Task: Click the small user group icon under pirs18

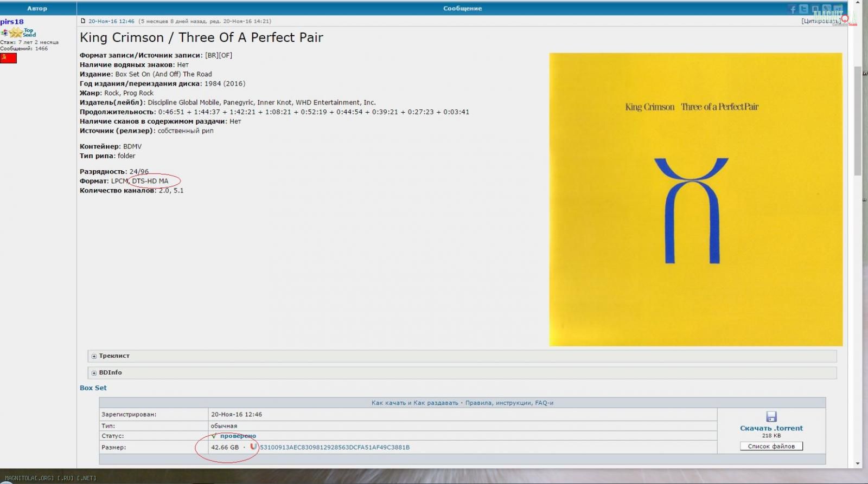Action: point(4,33)
